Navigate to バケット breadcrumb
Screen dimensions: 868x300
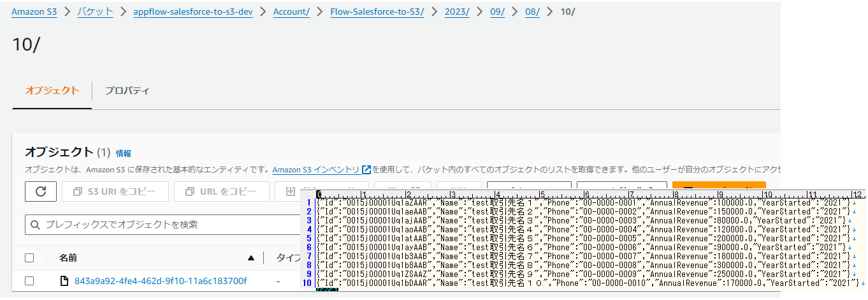pyautogui.click(x=95, y=11)
